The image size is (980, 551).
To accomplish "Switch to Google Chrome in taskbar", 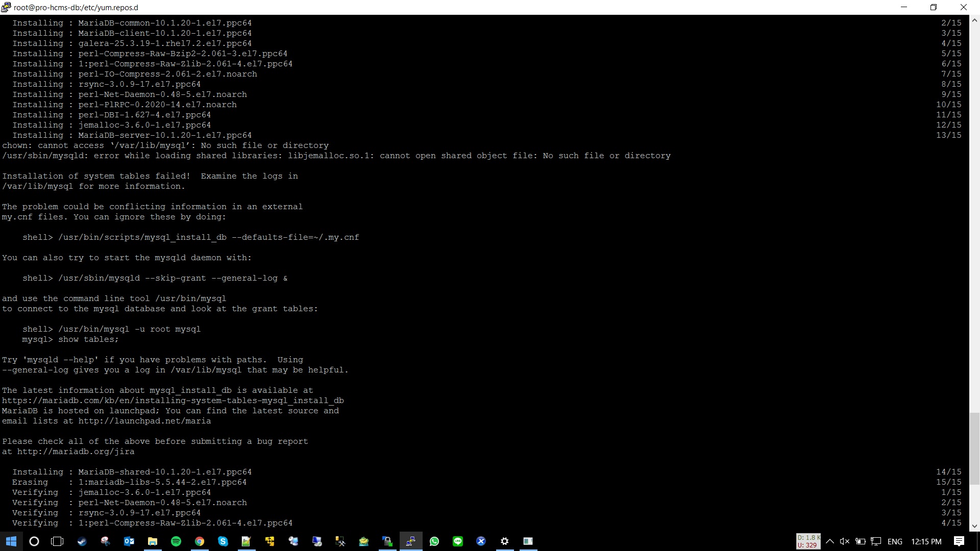I will (x=200, y=541).
